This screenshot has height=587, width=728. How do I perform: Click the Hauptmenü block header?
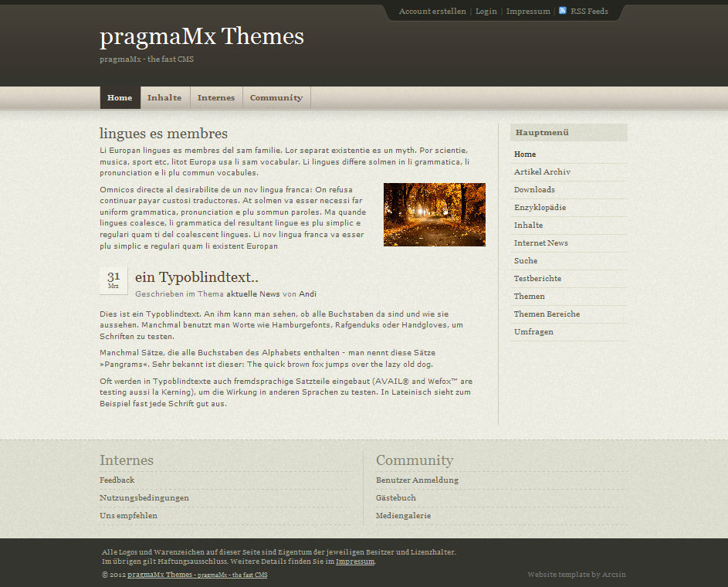(569, 132)
